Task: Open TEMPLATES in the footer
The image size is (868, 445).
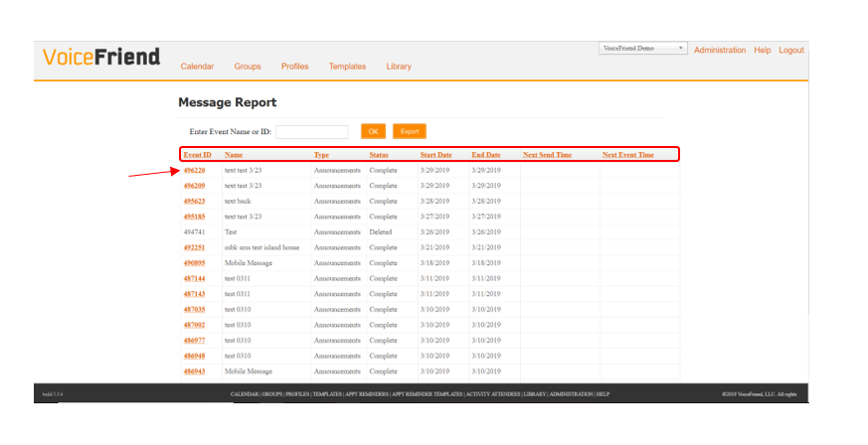Action: tap(327, 394)
